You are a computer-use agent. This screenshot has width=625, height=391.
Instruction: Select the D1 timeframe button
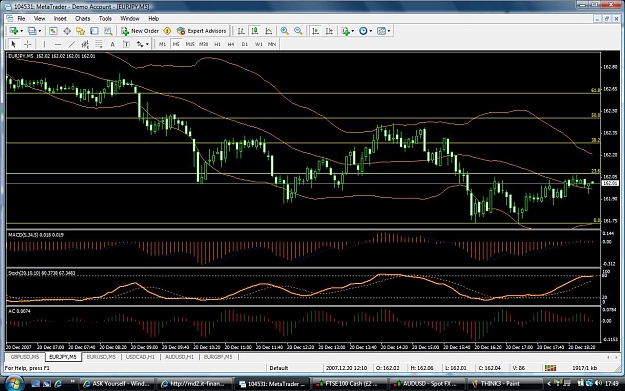[x=245, y=44]
